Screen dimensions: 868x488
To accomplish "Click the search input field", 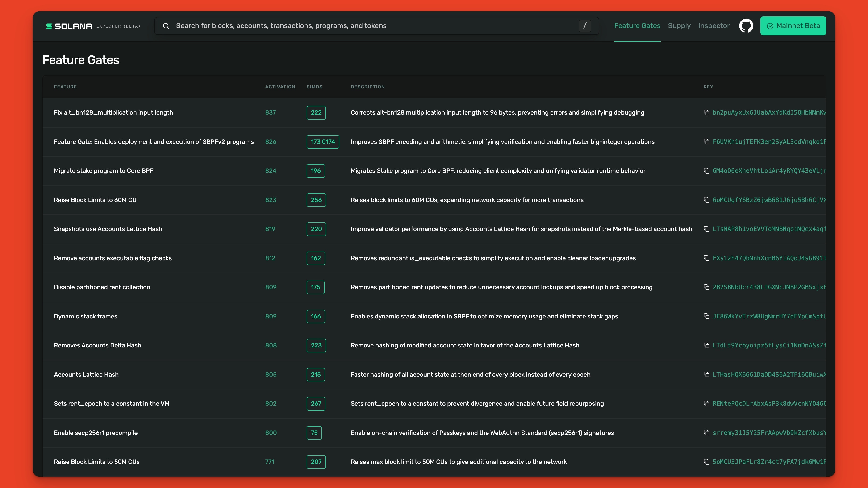I will [337, 26].
